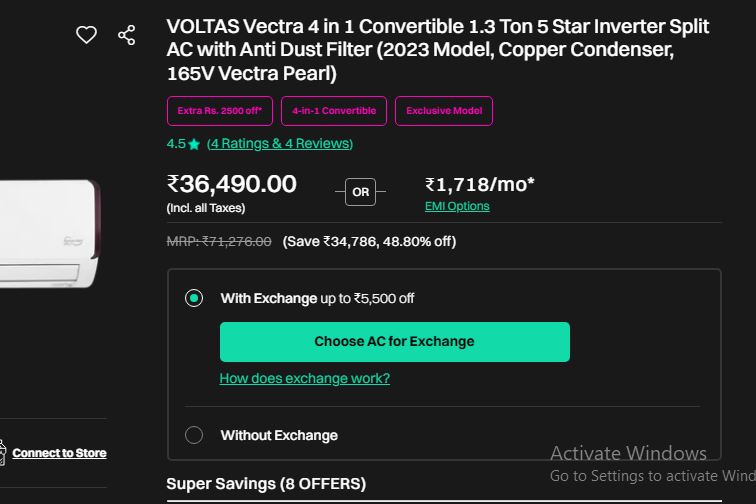Open the 4 Ratings & 4 Reviews link
This screenshot has height=504, width=756.
tap(280, 144)
